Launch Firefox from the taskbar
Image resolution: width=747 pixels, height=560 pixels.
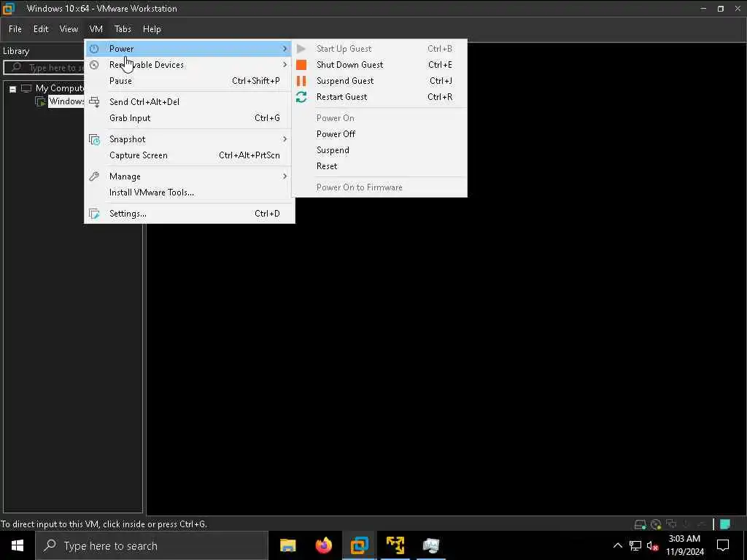(x=323, y=545)
